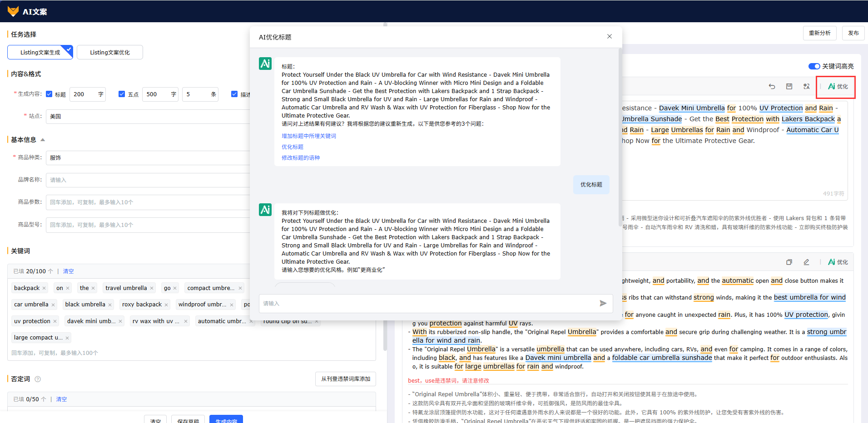Click the edit pencil icon in bullet points toolbar
Viewport: 868px width, 423px height.
pos(806,262)
